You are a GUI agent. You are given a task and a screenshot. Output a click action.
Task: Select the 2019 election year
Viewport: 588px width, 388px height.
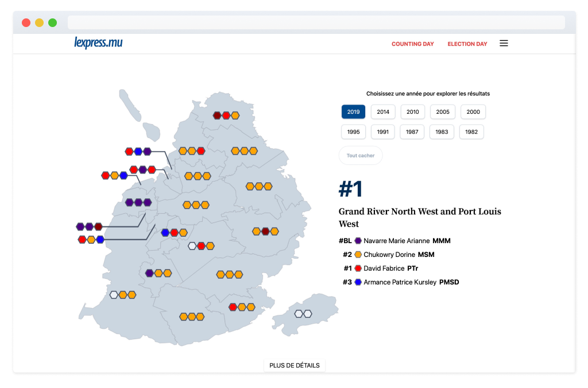pos(353,112)
